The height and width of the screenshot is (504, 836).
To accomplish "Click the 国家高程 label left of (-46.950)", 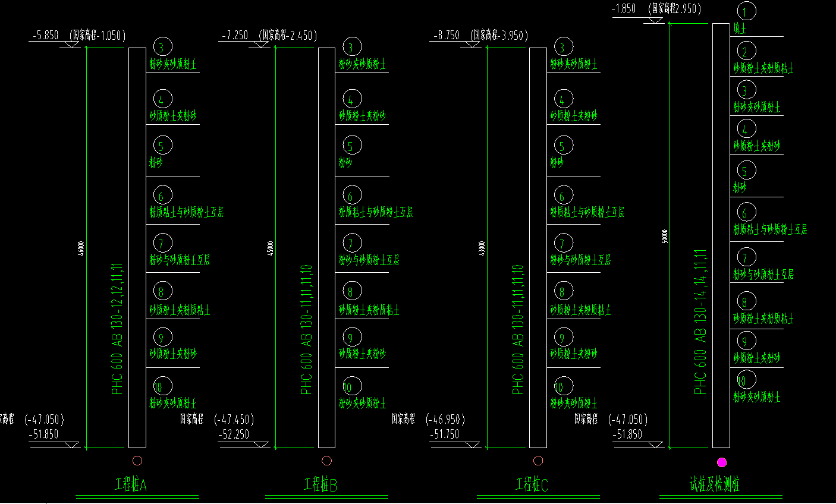I will click(x=403, y=419).
